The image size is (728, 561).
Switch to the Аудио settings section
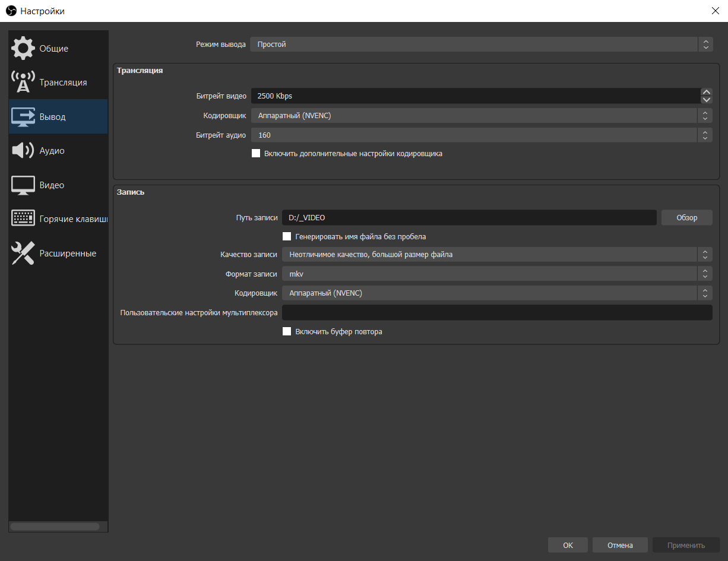[58, 151]
